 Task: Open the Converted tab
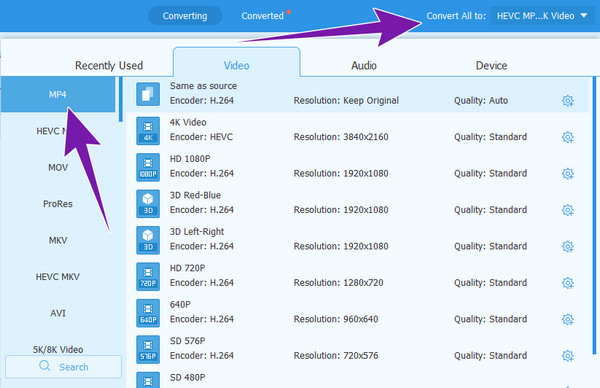[262, 16]
